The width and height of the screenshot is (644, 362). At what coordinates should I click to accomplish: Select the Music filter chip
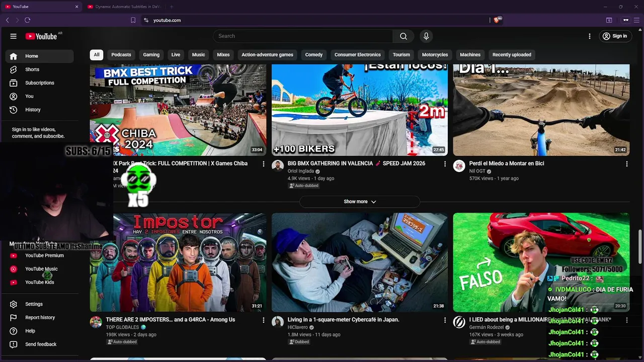click(199, 55)
